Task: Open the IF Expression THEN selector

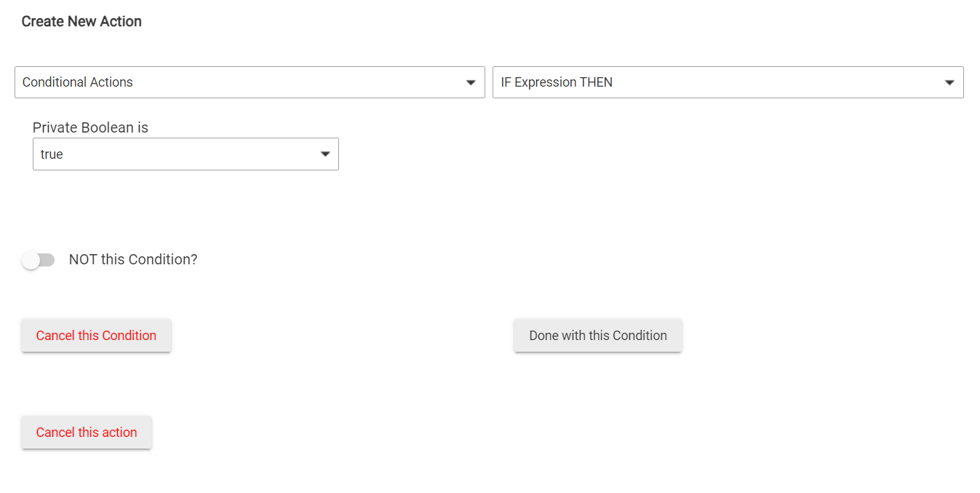Action: click(728, 82)
